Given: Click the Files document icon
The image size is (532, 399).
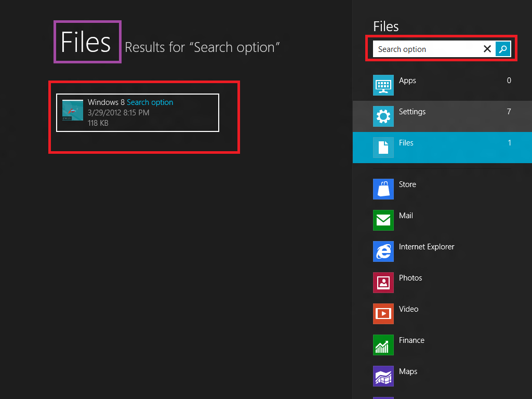Looking at the screenshot, I should [383, 148].
